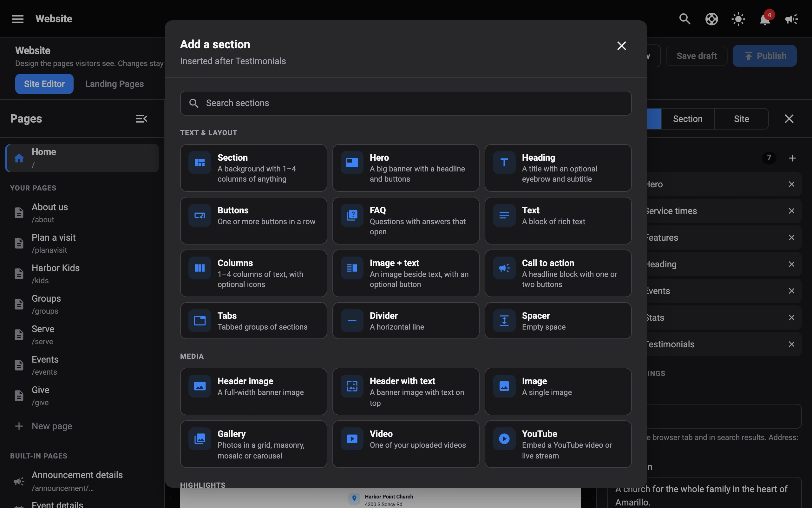Image resolution: width=812 pixels, height=508 pixels.
Task: Click the Publish button
Action: (x=764, y=56)
